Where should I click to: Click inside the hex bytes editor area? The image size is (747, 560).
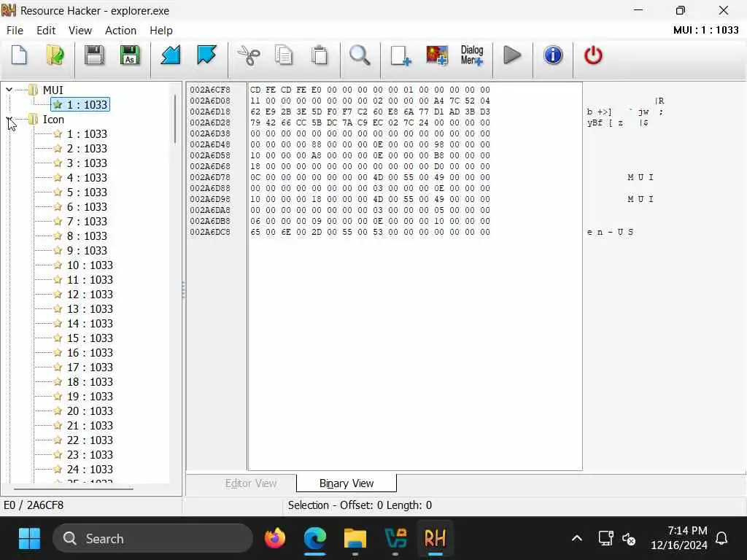point(414,276)
